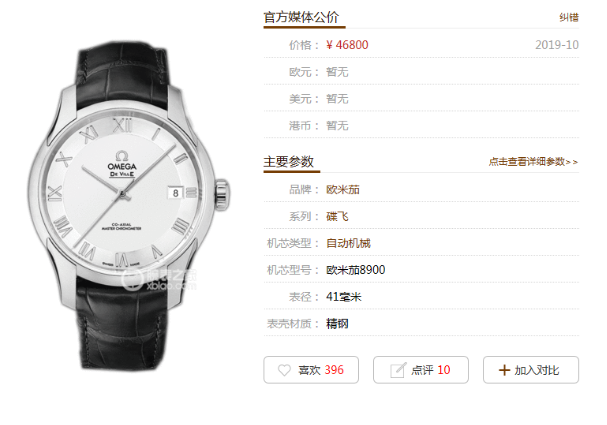Open 点击查看详细参数 detailed parameters link

point(533,162)
